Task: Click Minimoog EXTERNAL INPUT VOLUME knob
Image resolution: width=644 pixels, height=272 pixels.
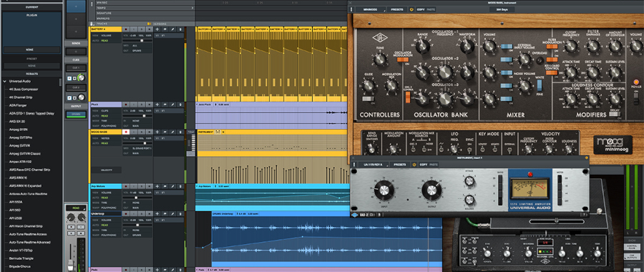Action: click(525, 60)
